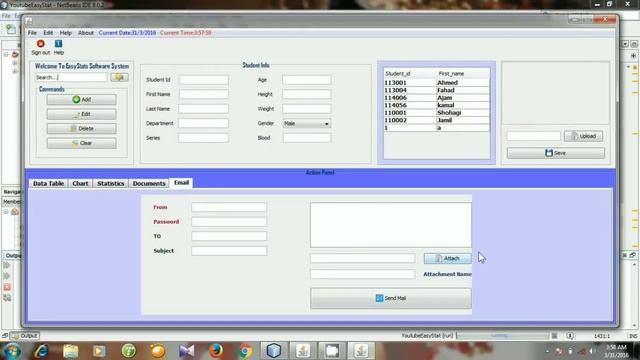Click the From email field

coord(229,207)
